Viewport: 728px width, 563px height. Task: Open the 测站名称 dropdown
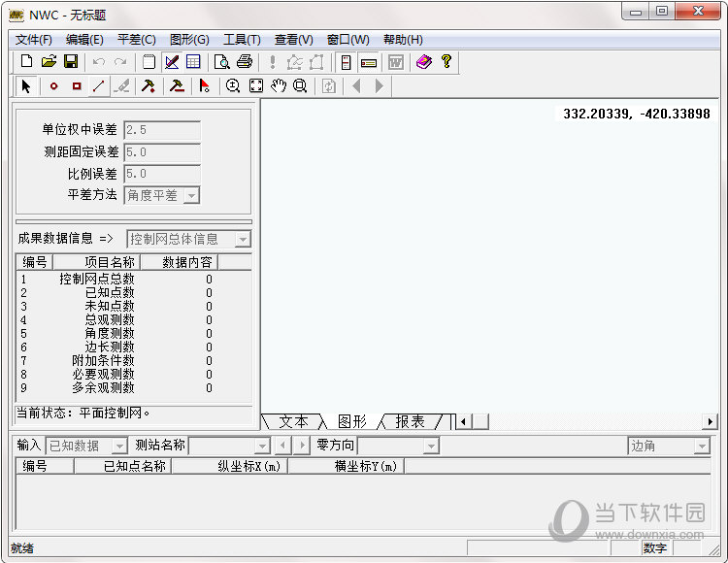click(262, 447)
